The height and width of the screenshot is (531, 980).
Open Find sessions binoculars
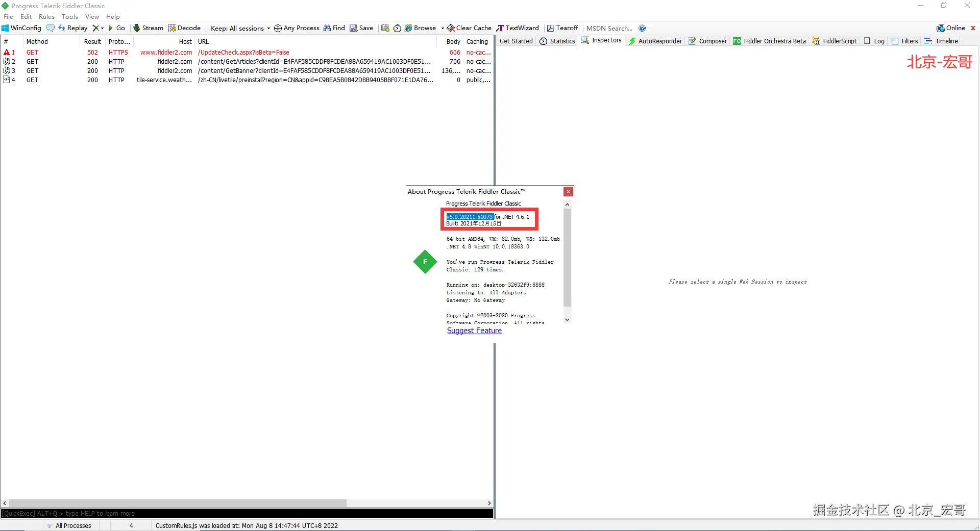point(334,28)
